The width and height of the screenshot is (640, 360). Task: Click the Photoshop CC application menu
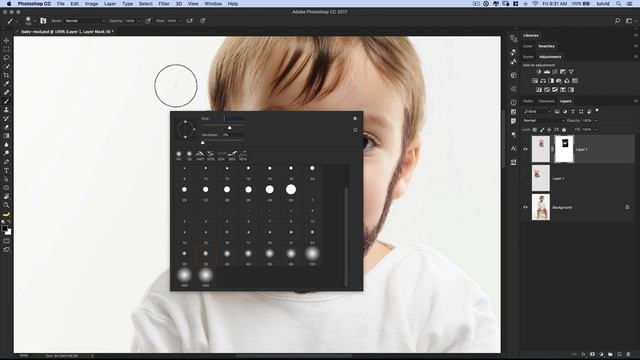[34, 4]
